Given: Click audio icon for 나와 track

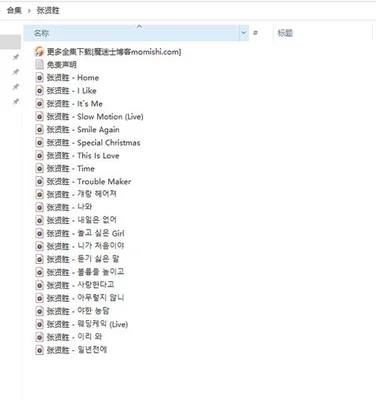Looking at the screenshot, I should tap(39, 207).
